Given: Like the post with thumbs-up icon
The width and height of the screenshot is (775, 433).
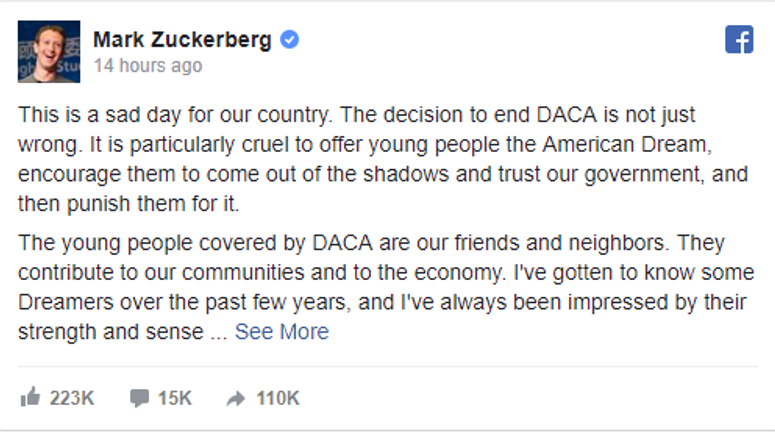Looking at the screenshot, I should point(30,396).
